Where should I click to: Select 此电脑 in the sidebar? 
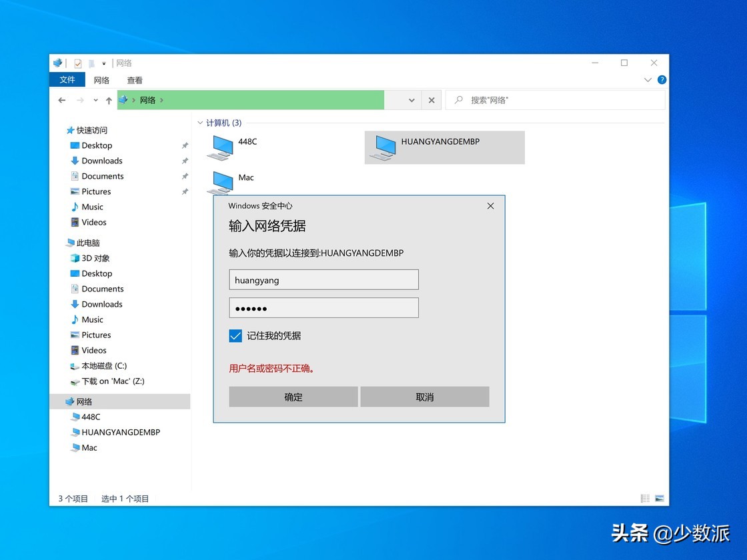pos(83,243)
